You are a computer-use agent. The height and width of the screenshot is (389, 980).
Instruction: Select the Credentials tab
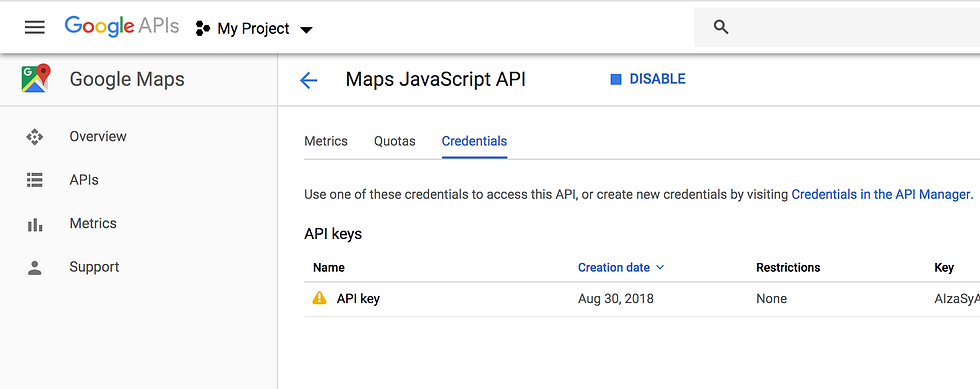(474, 141)
